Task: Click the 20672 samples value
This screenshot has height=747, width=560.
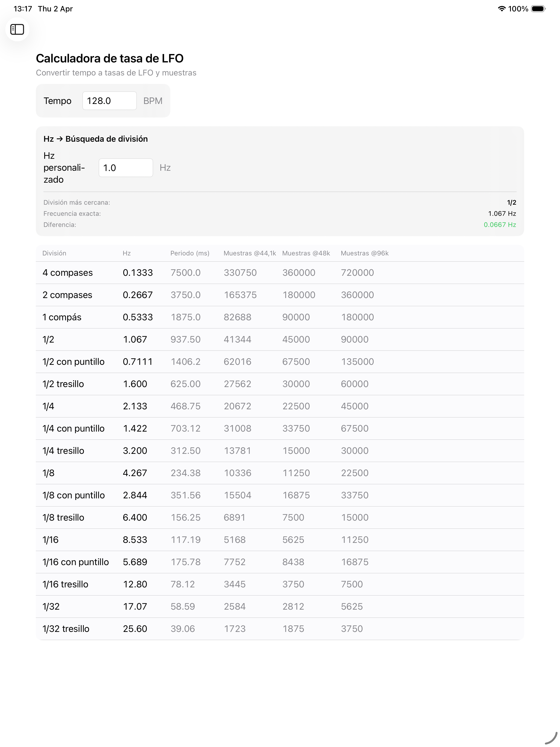Action: (x=237, y=406)
